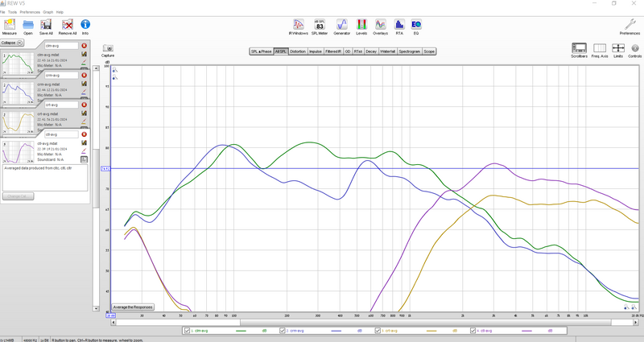The height and width of the screenshot is (342, 644).
Task: Toggle the Scrollbars icon
Action: 579,48
